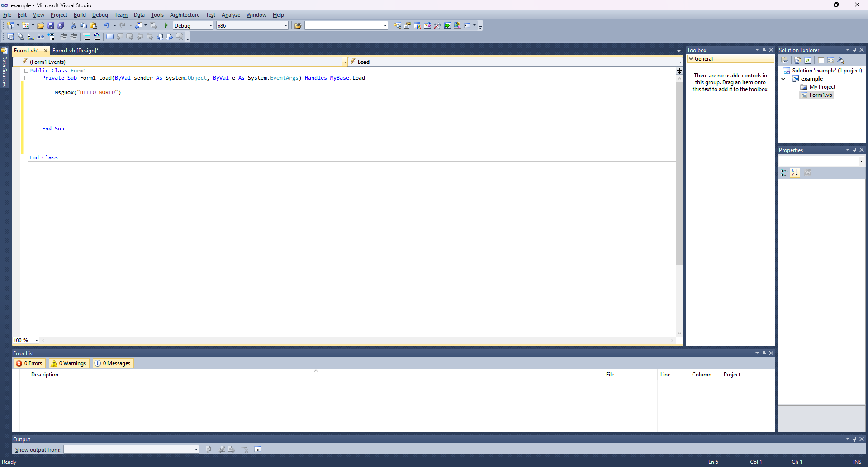Open the editor zoom level dropdown
The height and width of the screenshot is (467, 868).
coord(37,340)
